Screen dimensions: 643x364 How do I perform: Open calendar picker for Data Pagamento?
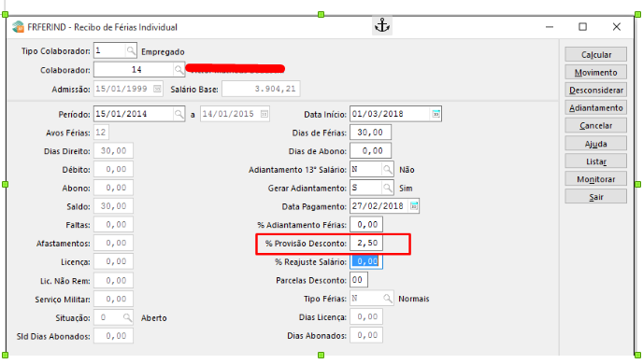[x=414, y=206]
